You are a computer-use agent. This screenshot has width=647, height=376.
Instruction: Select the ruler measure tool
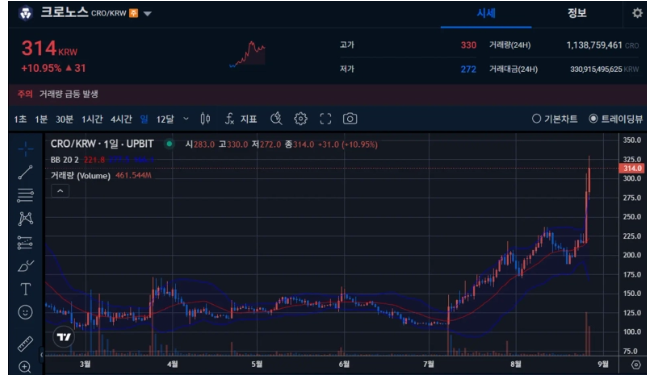[x=25, y=343]
